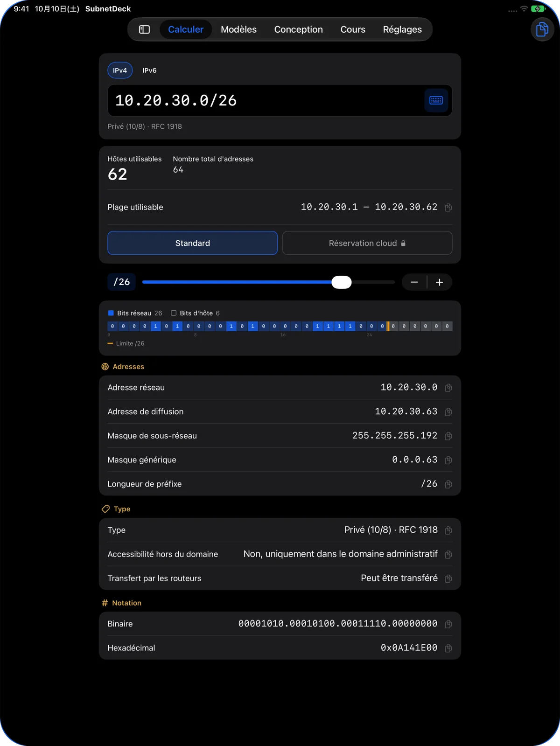This screenshot has width=560, height=746.
Task: Open the Calculer tab
Action: [186, 29]
